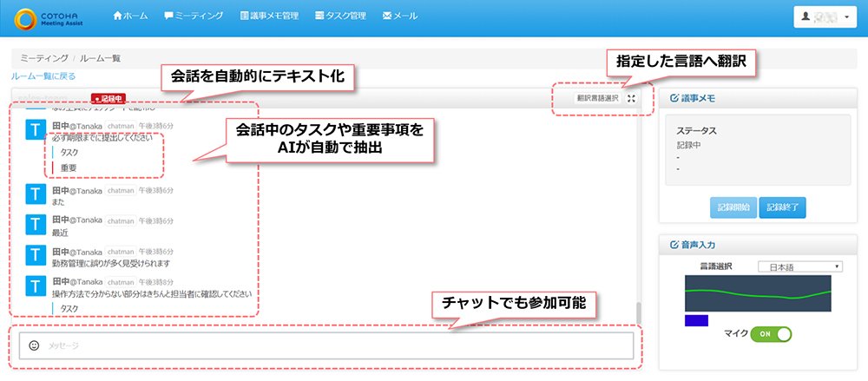This screenshot has height=381, width=868.
Task: Click the chat area scrollbar
Action: 638,313
